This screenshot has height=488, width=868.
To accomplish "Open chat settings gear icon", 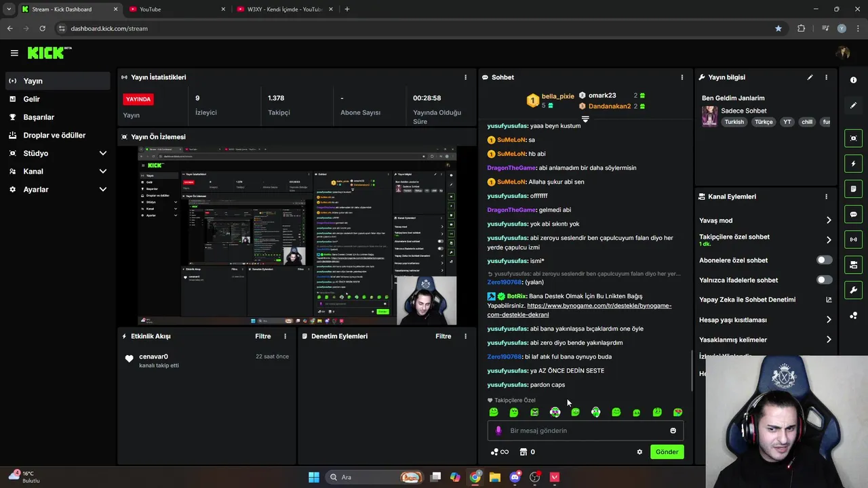I will pyautogui.click(x=639, y=452).
